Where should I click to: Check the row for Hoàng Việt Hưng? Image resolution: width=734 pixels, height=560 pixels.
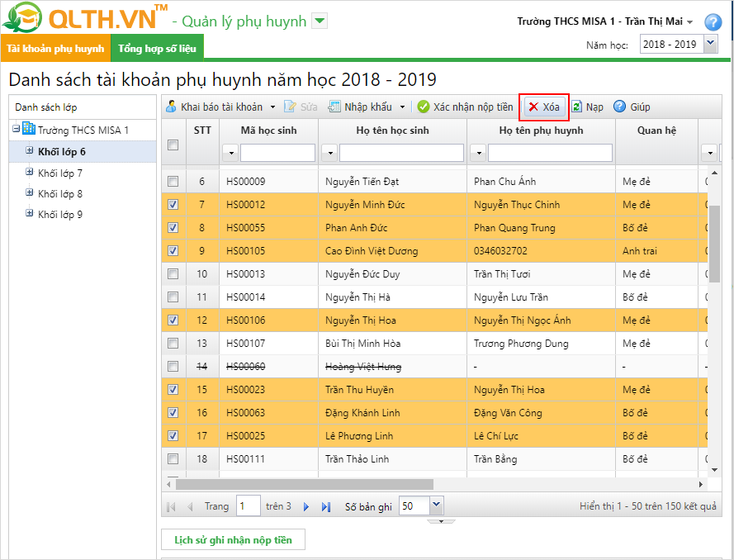click(173, 366)
